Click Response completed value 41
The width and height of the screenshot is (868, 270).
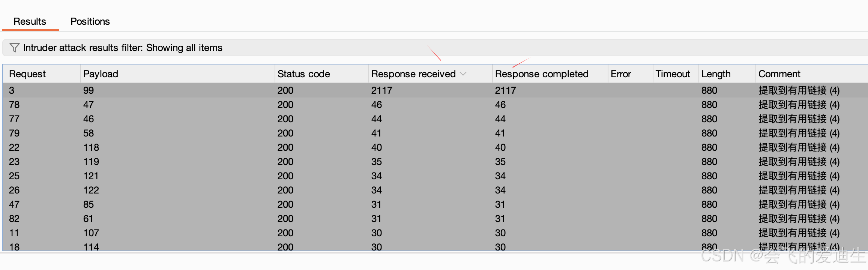500,133
